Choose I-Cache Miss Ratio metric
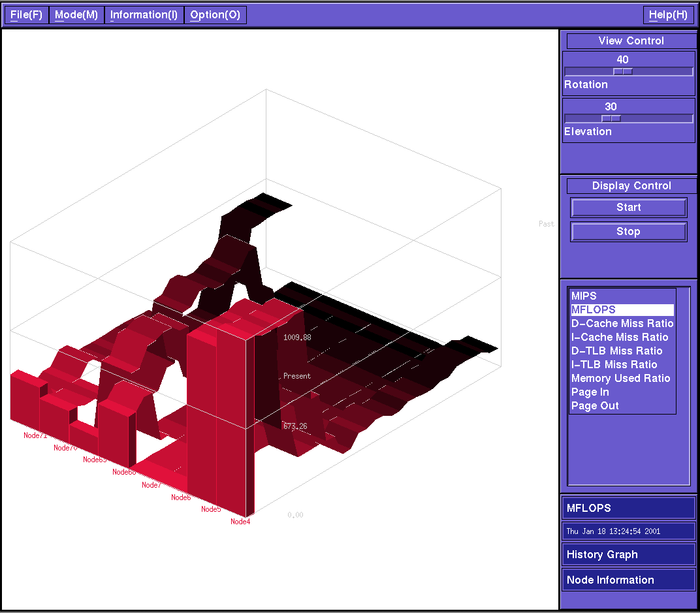The width and height of the screenshot is (700, 613). [x=619, y=338]
